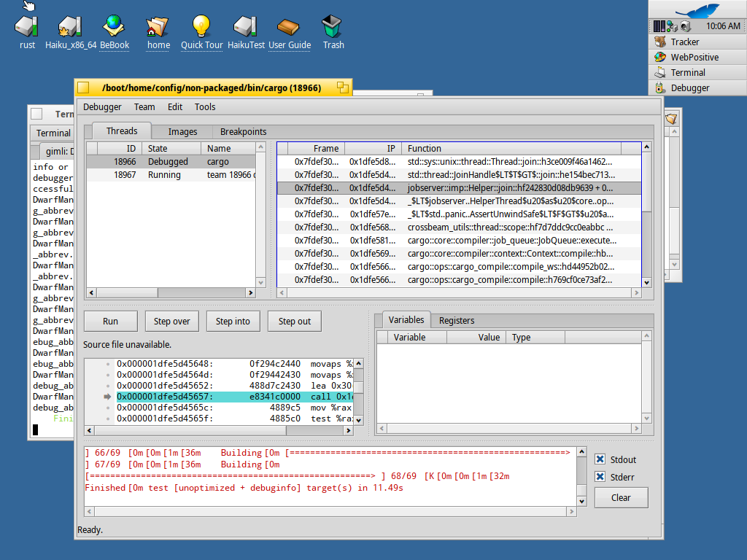Select the Threads tab
Image resolution: width=747 pixels, height=560 pixels.
point(122,131)
